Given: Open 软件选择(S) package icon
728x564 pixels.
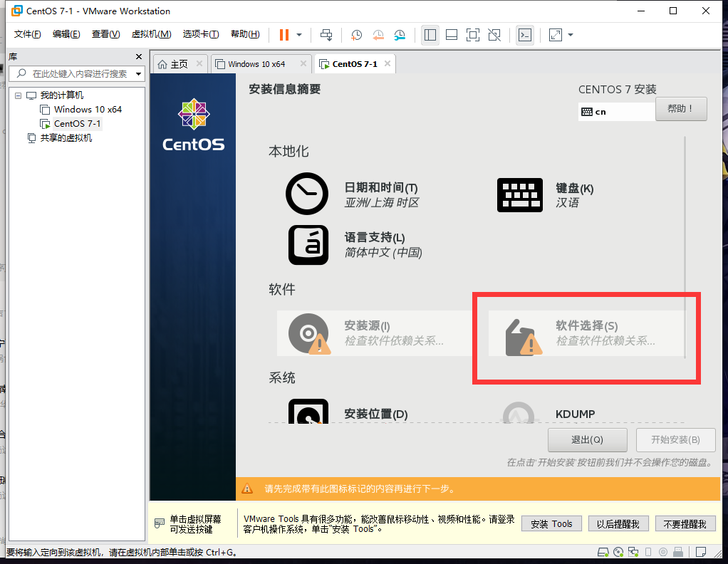Looking at the screenshot, I should coord(524,338).
